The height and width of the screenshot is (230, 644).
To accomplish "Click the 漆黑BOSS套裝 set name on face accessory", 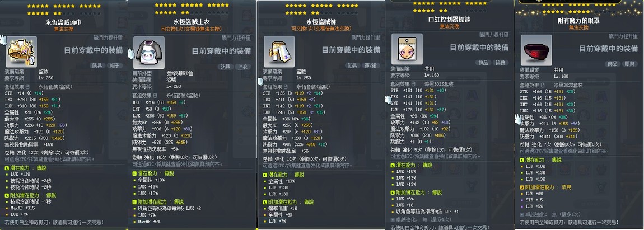I will pos(440,84).
